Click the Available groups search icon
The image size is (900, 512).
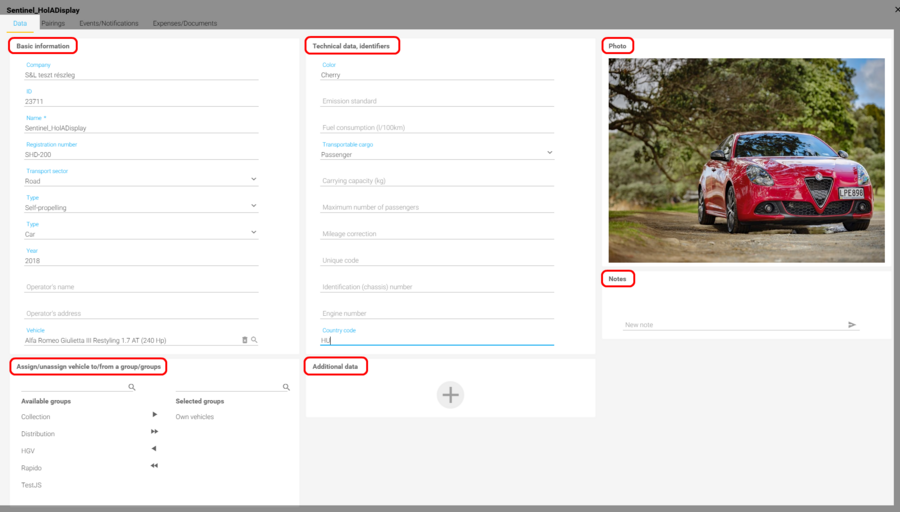(x=132, y=387)
